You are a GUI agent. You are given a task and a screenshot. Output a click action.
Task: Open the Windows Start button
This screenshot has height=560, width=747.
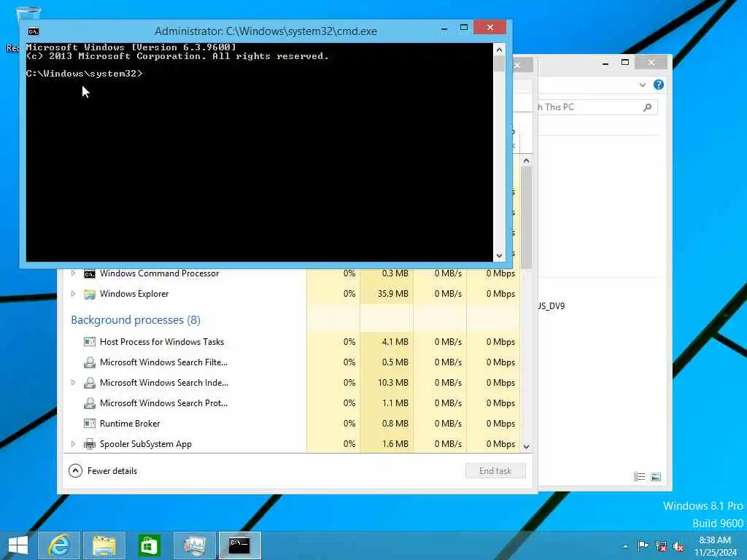point(18,545)
